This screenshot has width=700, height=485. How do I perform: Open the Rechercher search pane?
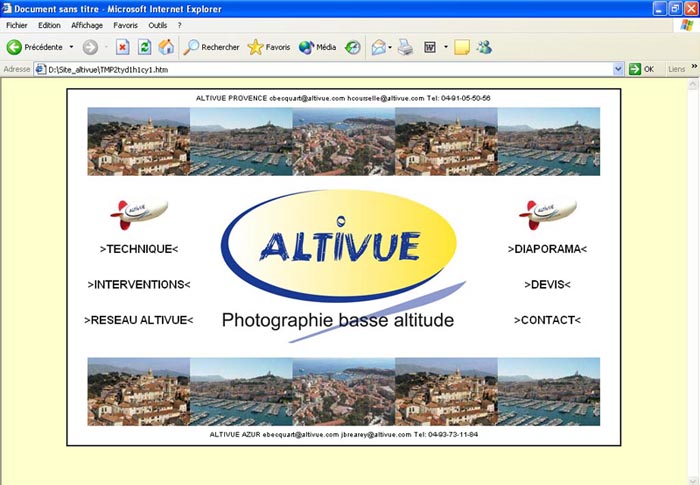(212, 47)
